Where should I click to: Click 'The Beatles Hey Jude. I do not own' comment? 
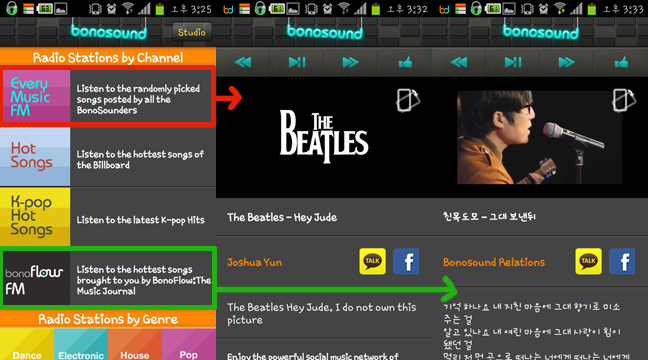click(322, 313)
